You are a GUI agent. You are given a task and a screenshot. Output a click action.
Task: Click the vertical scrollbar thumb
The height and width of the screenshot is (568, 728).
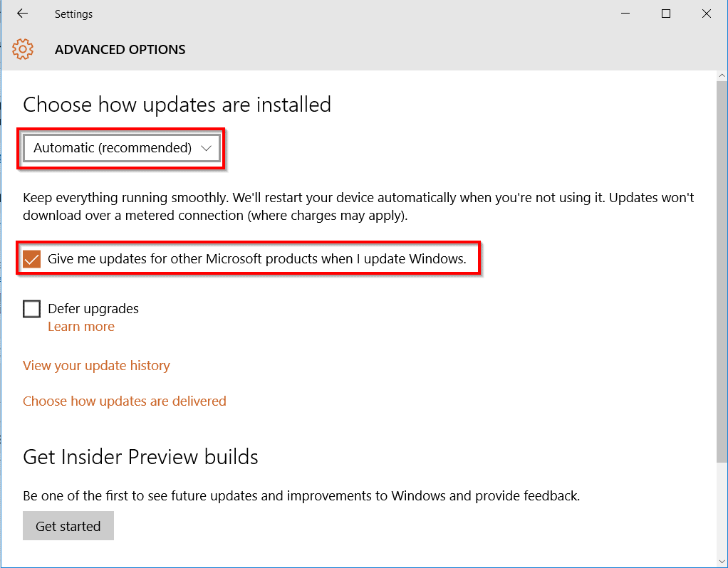pos(722,270)
